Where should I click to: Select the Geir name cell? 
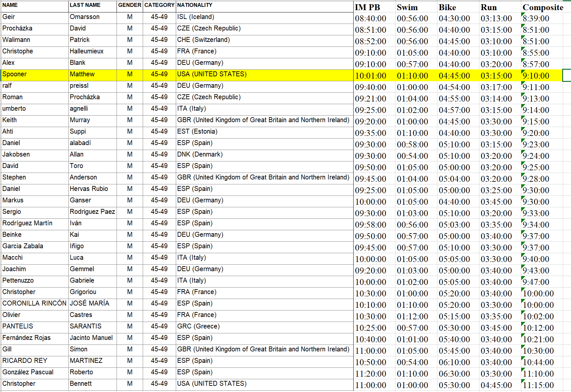click(x=34, y=18)
